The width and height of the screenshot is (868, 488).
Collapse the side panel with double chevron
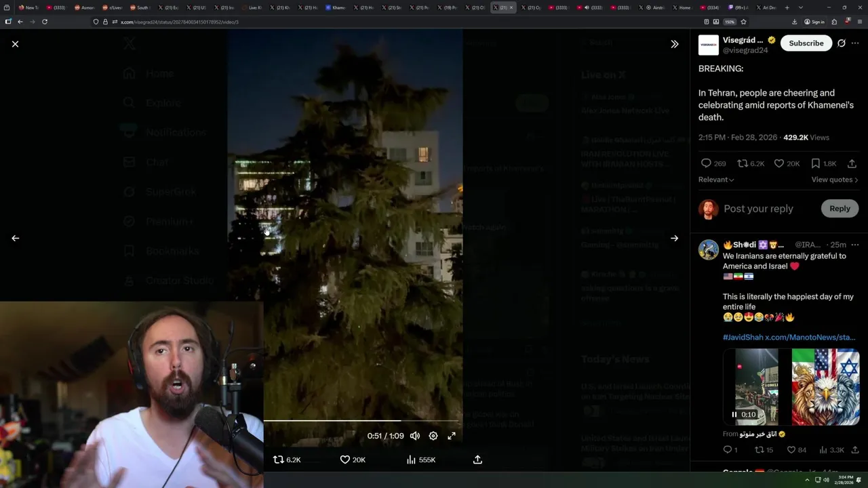[x=674, y=43]
